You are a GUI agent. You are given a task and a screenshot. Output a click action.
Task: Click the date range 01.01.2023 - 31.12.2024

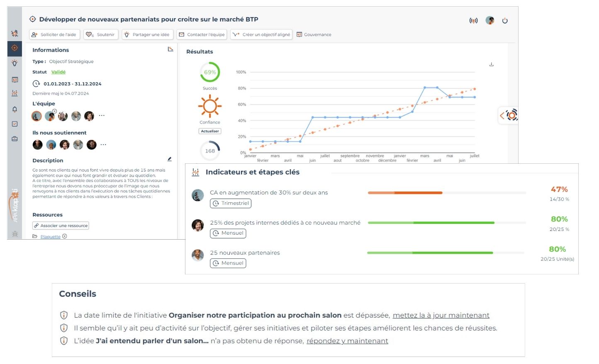coord(73,84)
